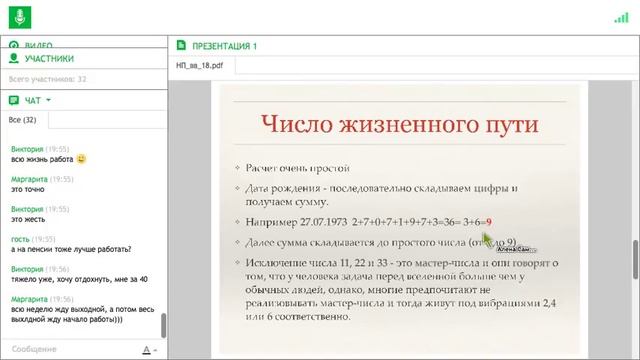Image resolution: width=640 pixels, height=360 pixels.
Task: Click the smiley emoji in Виктория's message
Action: pos(81,159)
